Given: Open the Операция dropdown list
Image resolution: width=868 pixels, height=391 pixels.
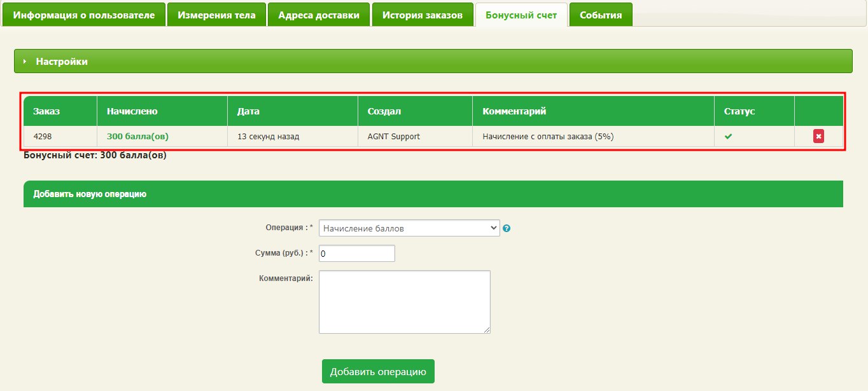Looking at the screenshot, I should coord(409,228).
